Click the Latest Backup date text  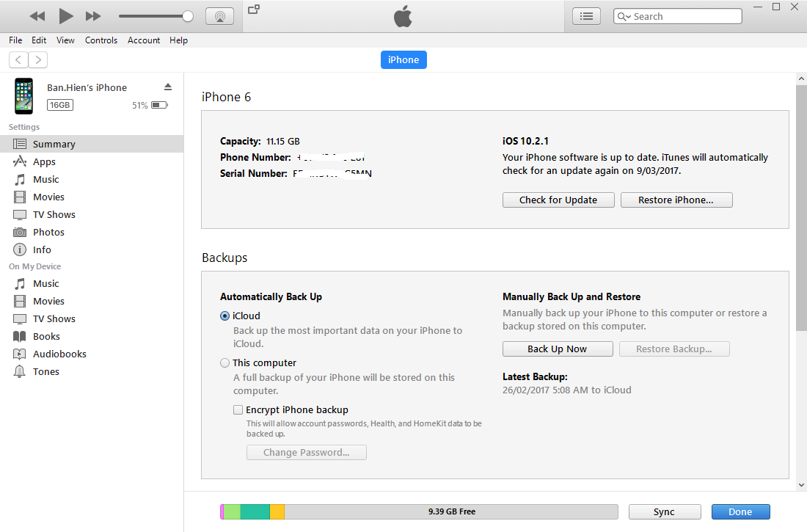pos(566,390)
